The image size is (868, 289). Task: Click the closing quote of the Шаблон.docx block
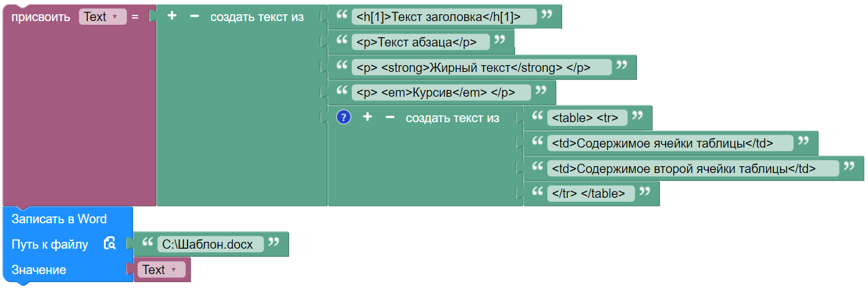tap(274, 242)
